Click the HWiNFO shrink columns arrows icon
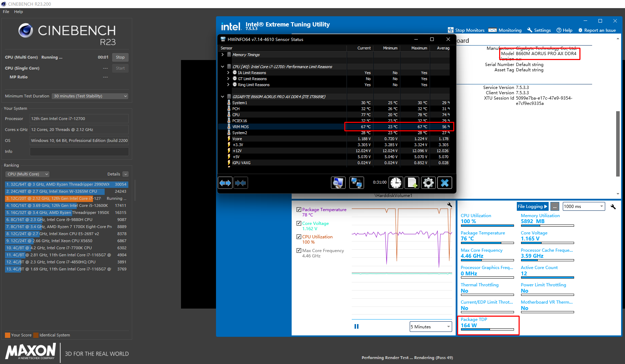This screenshot has width=625, height=364. coord(240,183)
